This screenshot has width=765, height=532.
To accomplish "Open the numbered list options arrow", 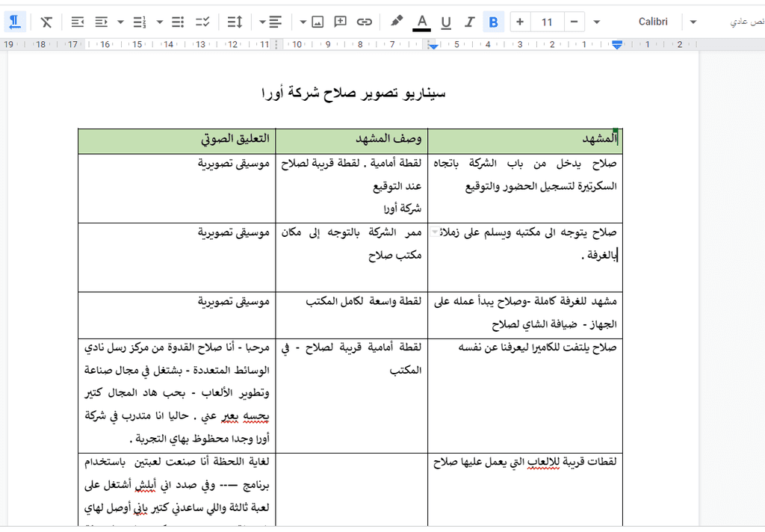I will [120, 22].
